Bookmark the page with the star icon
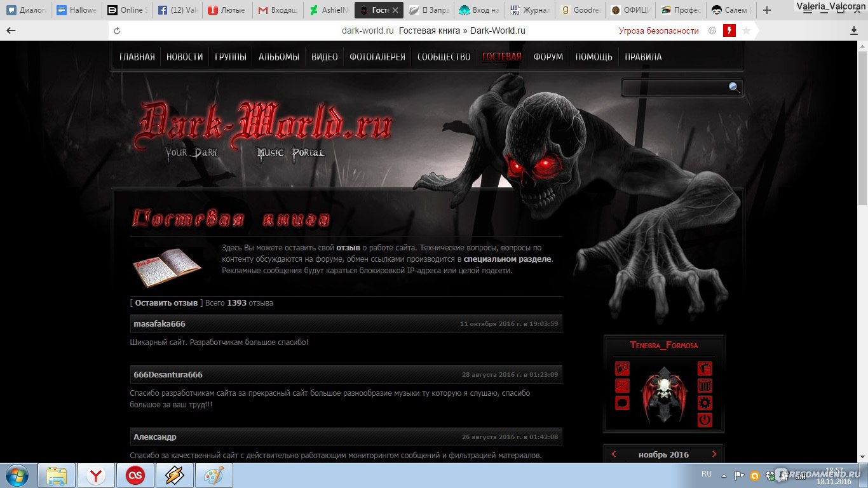 click(x=747, y=30)
